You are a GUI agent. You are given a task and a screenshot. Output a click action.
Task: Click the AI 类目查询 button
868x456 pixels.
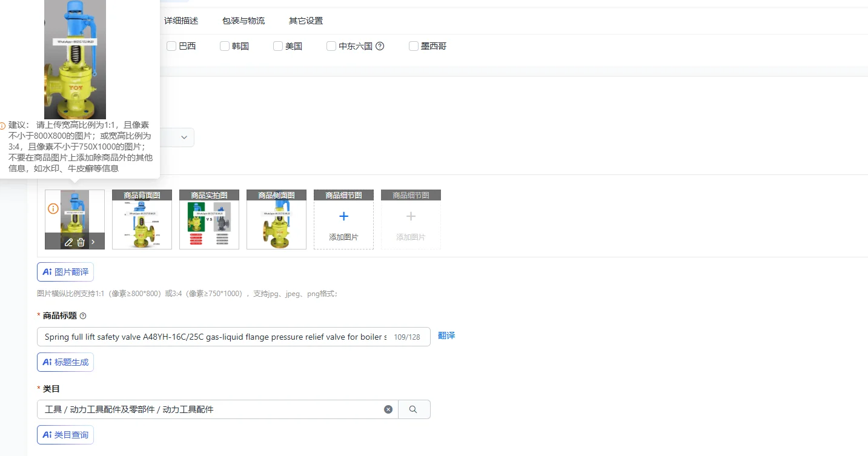click(x=65, y=435)
